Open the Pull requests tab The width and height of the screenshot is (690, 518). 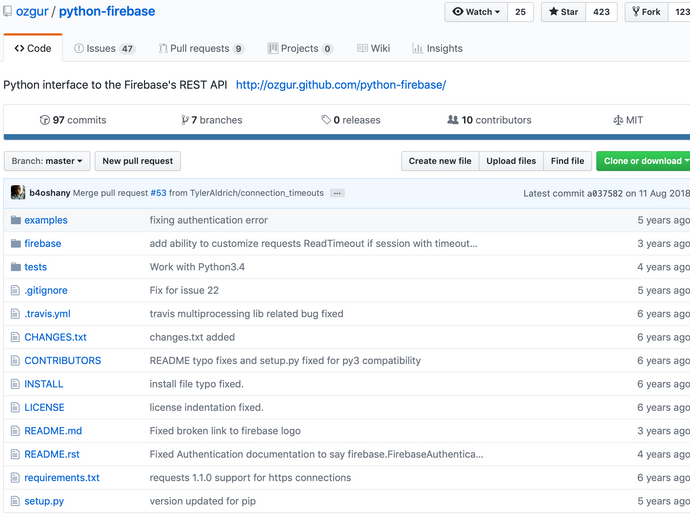(201, 48)
